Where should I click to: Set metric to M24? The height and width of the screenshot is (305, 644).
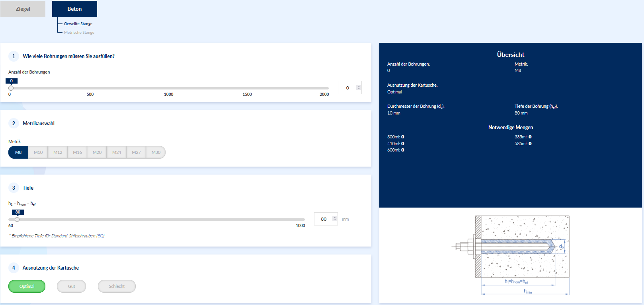click(x=117, y=152)
